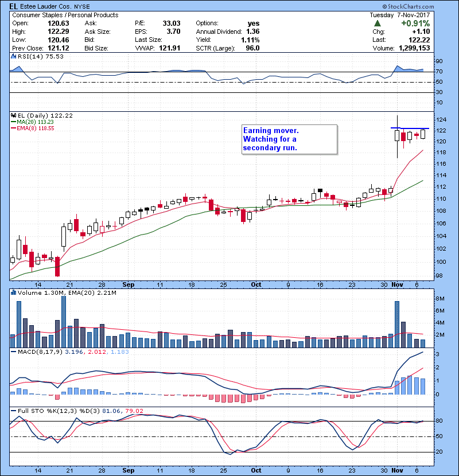Click the Bid Size label
459x476 pixels.
(96, 48)
